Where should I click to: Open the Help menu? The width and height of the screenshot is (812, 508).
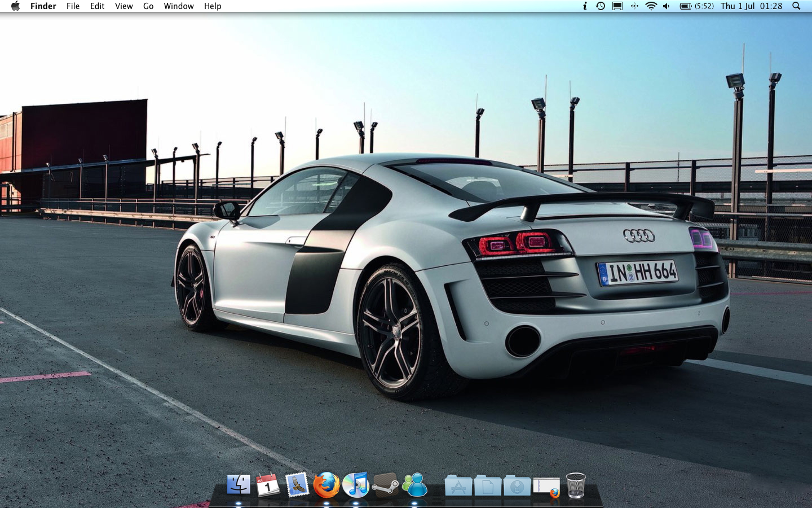click(x=213, y=6)
